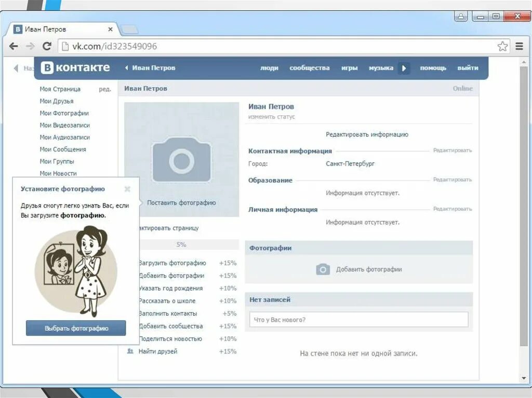532x398 pixels.
Task: Click the page scrollbar down arrow
Action: point(524,378)
